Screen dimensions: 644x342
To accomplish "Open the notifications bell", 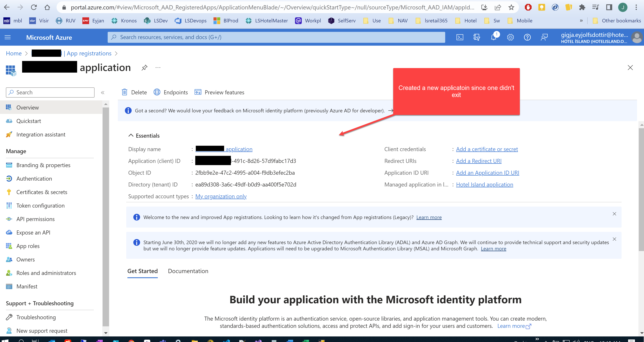I will [493, 37].
